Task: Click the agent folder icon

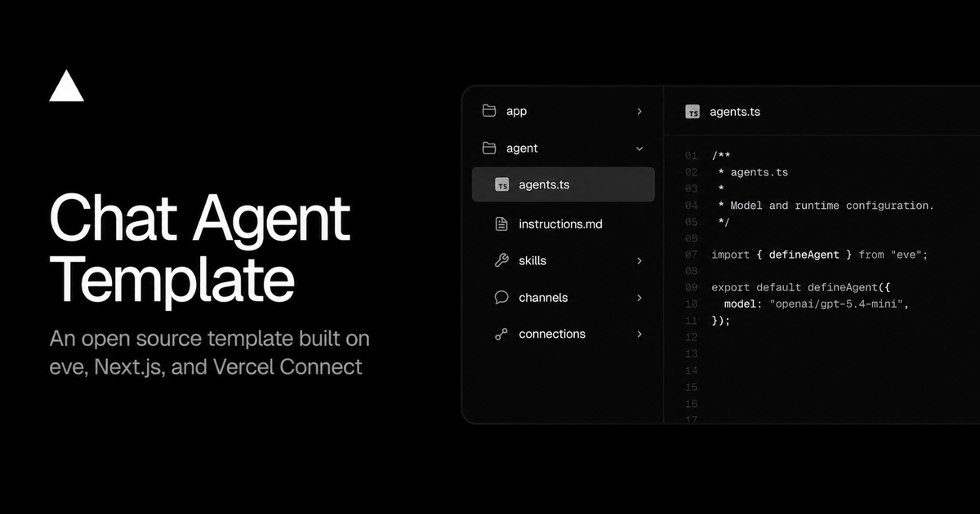Action: coord(489,148)
